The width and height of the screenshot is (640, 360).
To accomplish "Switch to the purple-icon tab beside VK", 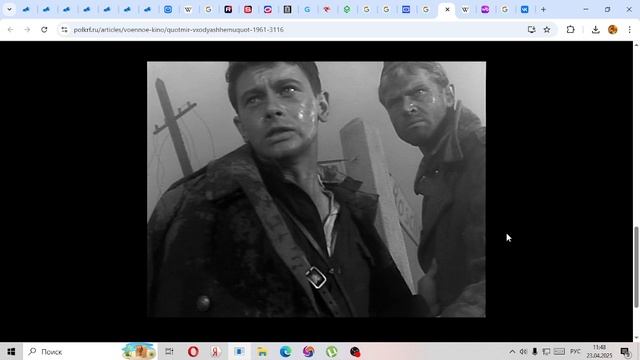I will click(485, 9).
